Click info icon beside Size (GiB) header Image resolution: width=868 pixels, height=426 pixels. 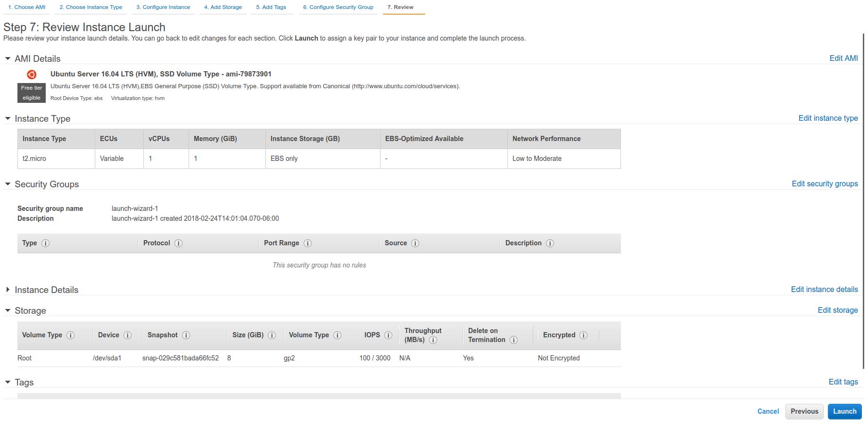tap(272, 335)
